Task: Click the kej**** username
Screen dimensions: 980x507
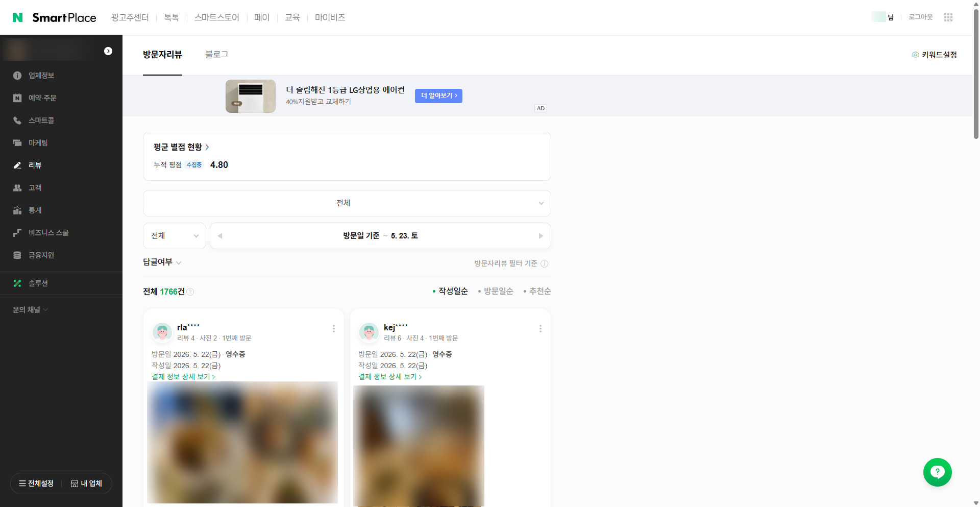Action: click(x=396, y=327)
